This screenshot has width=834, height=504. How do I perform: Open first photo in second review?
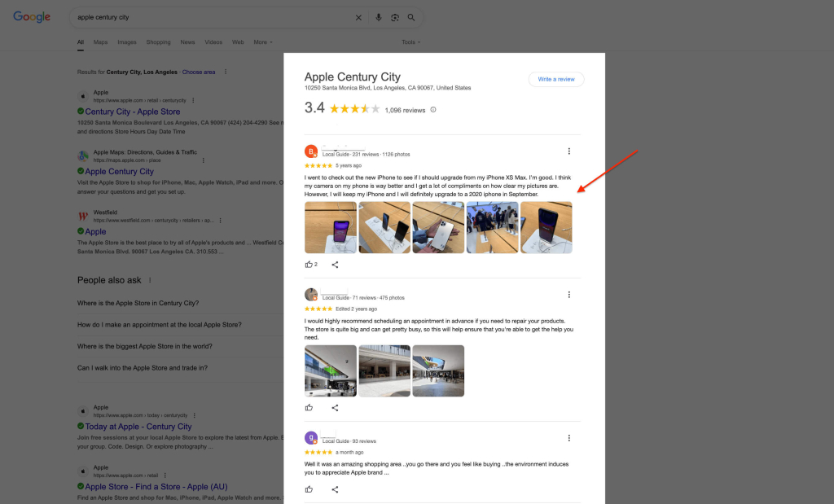[331, 371]
